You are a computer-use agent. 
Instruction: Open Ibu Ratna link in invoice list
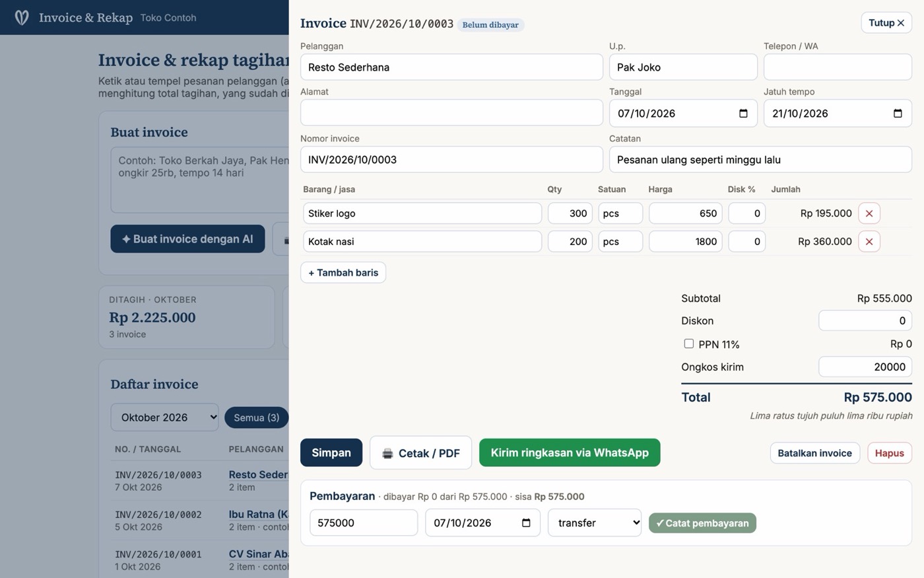click(x=258, y=514)
